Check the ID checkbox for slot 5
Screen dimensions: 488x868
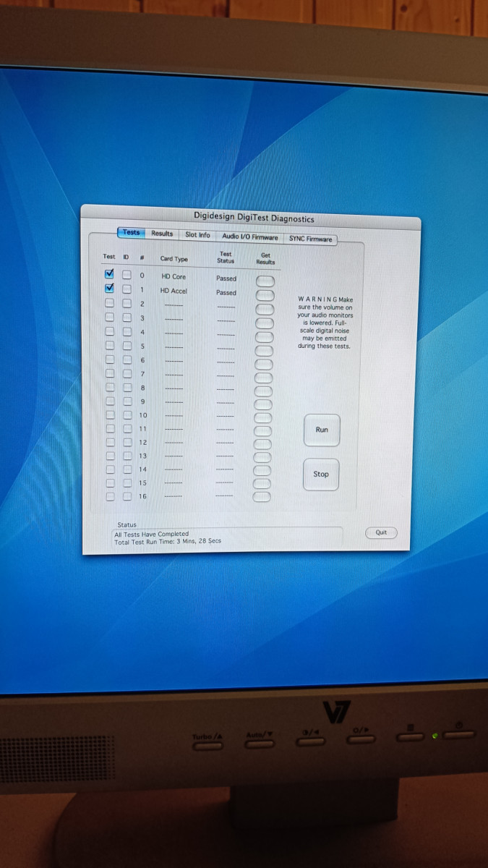pos(127,345)
